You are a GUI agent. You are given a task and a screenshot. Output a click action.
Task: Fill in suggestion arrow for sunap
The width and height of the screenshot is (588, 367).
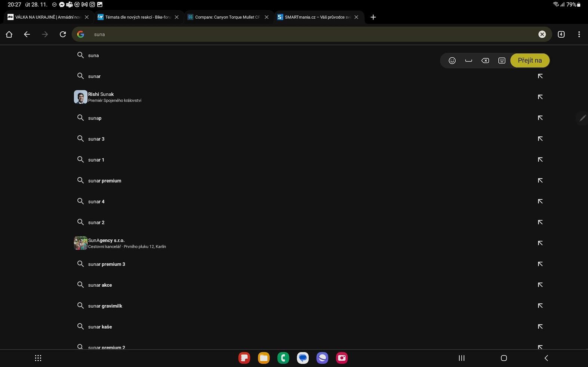click(540, 118)
